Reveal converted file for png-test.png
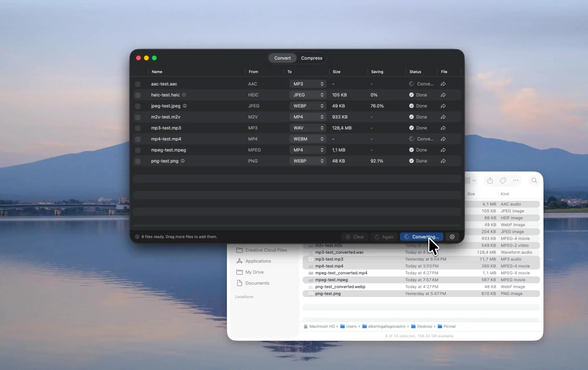The width and height of the screenshot is (588, 370). point(443,161)
